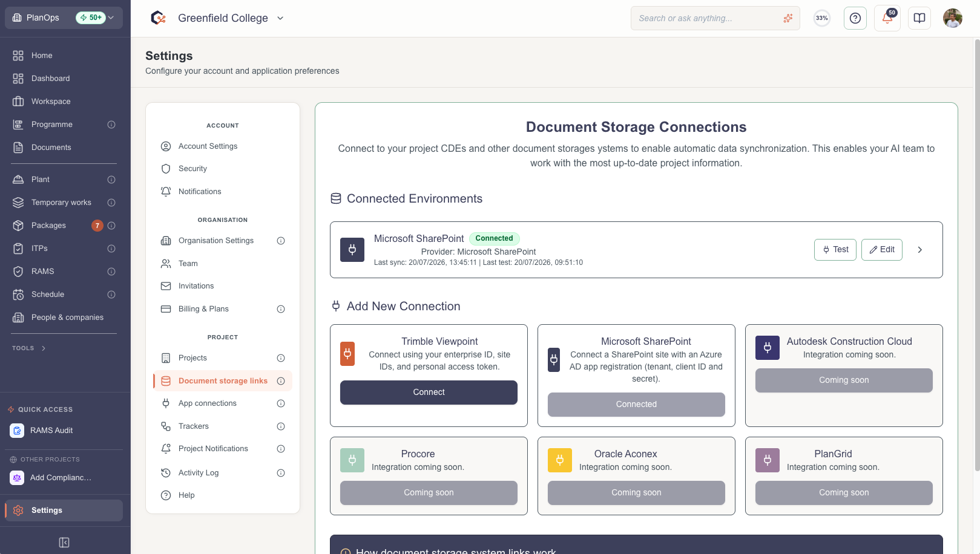Click the info icon beside ITPs
The width and height of the screenshot is (980, 554).
coord(111,249)
